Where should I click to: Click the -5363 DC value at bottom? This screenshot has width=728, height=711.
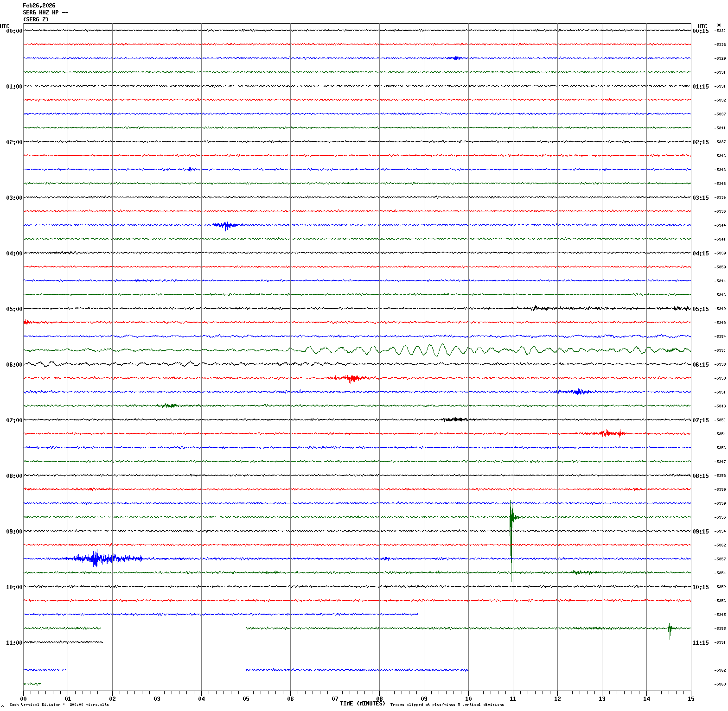(x=720, y=685)
